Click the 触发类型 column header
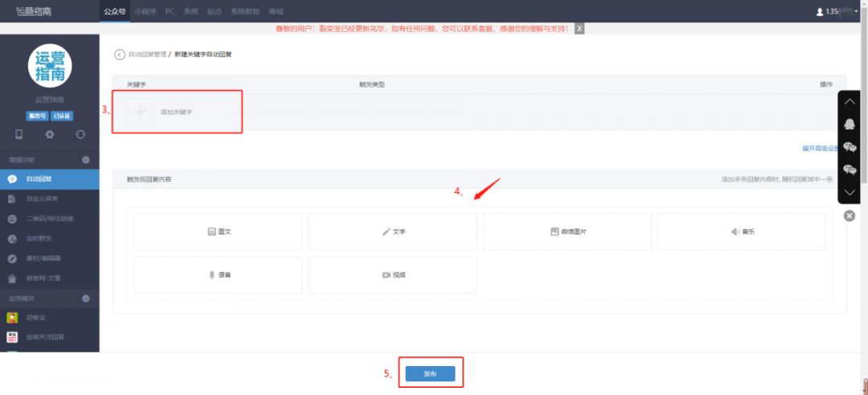The height and width of the screenshot is (395, 868). coord(372,84)
